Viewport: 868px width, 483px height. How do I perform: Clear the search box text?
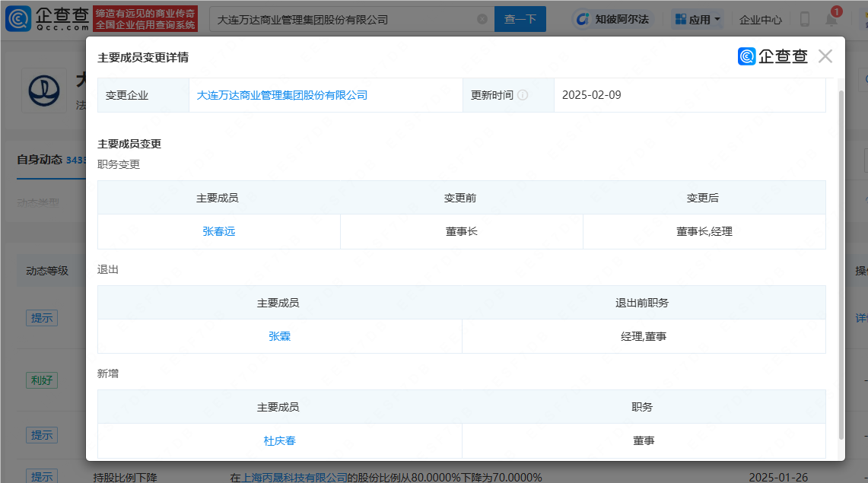(482, 19)
